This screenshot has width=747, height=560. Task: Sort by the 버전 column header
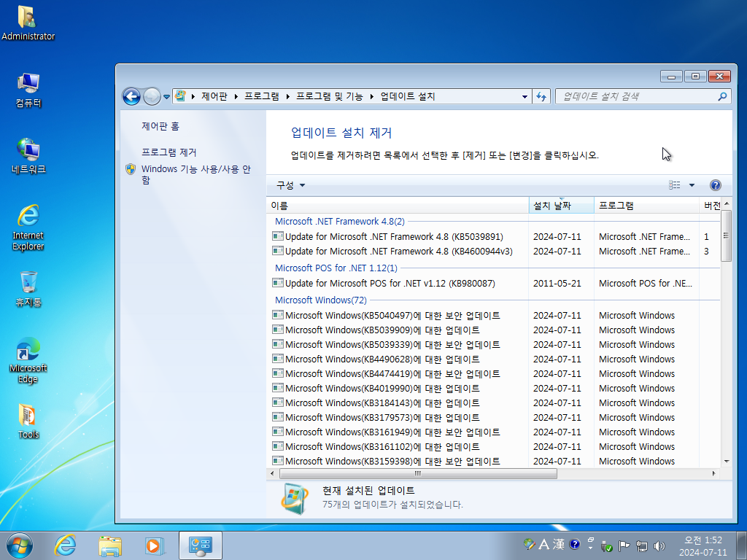(x=710, y=206)
